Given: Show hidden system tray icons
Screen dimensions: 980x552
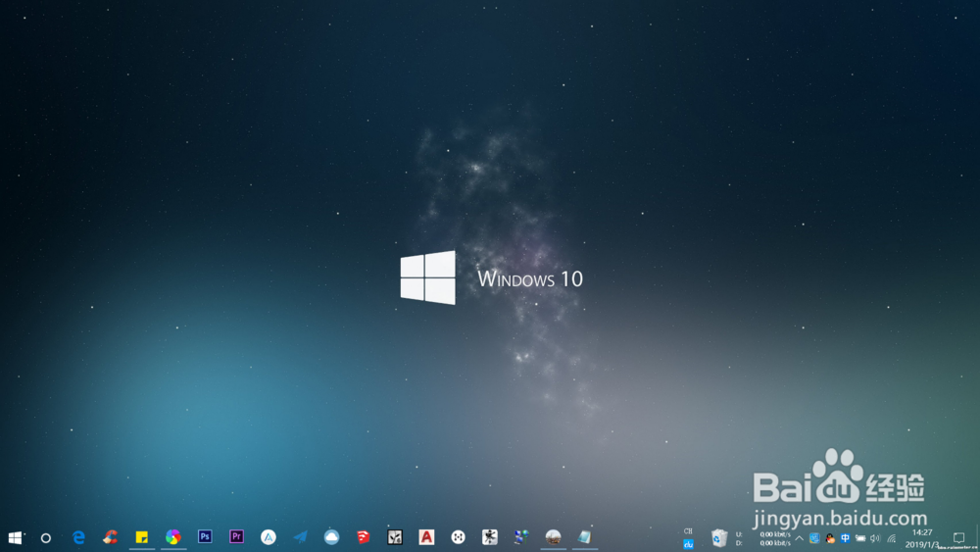Looking at the screenshot, I should tap(800, 538).
